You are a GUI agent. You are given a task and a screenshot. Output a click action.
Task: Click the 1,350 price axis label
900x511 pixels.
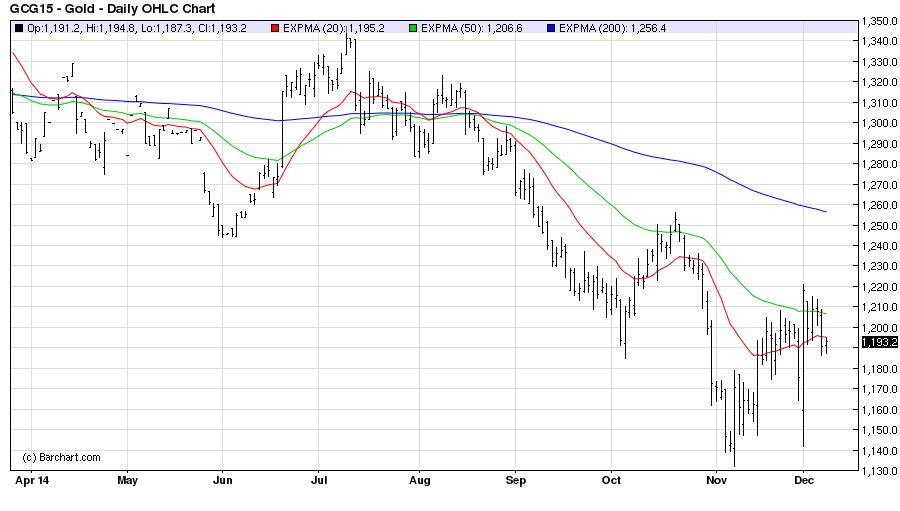tap(878, 20)
